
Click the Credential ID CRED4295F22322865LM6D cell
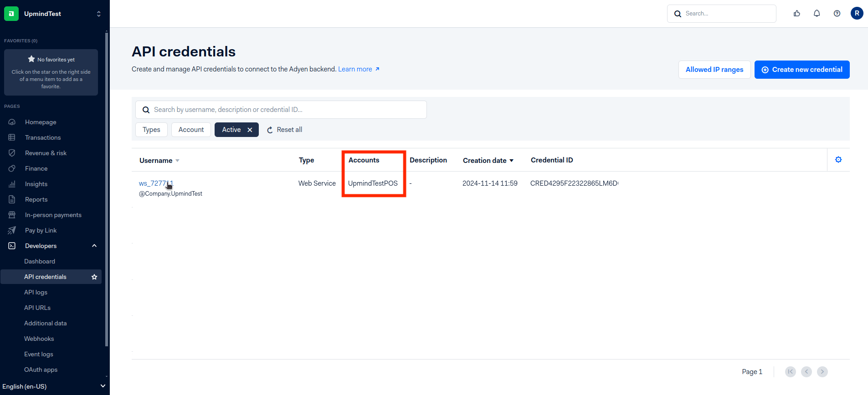click(574, 183)
